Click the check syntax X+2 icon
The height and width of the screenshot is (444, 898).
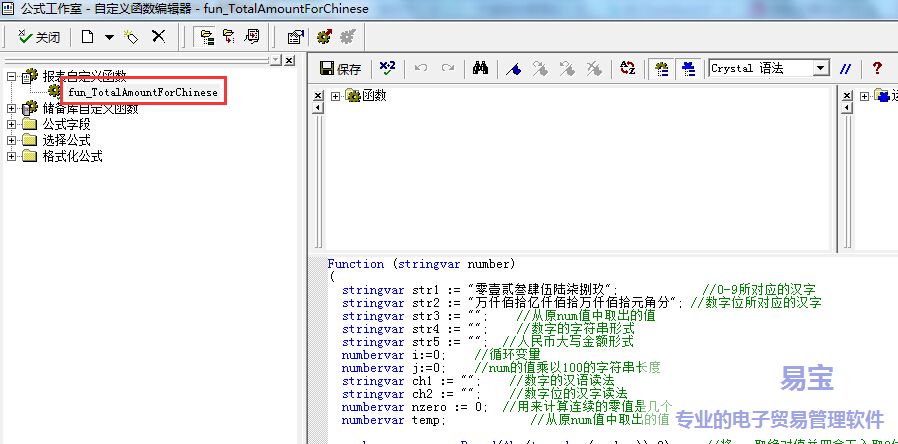pyautogui.click(x=387, y=69)
